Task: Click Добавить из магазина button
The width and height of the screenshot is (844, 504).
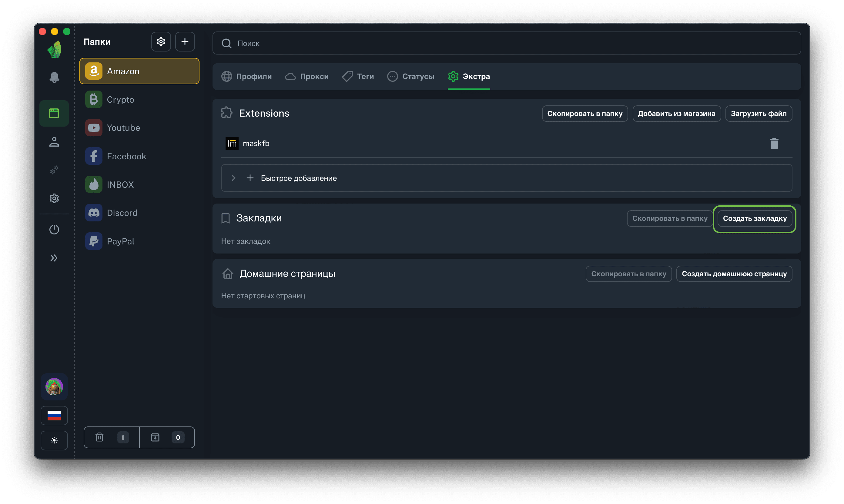Action: [x=676, y=114]
